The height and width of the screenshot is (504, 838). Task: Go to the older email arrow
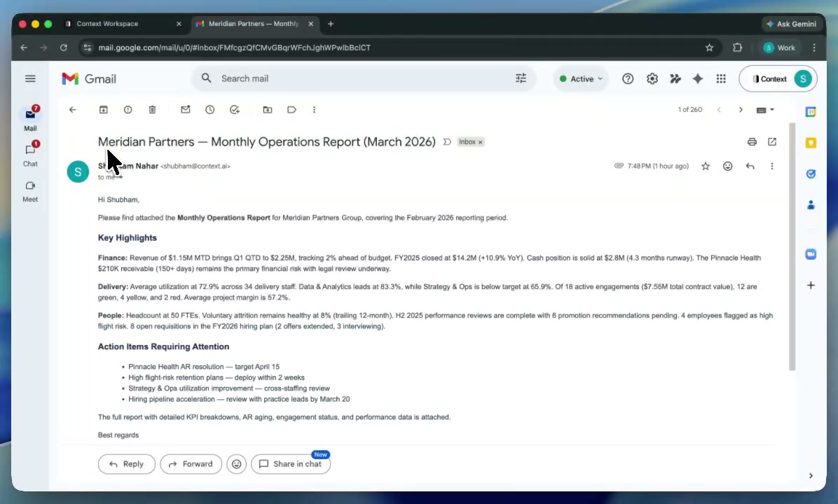pyautogui.click(x=741, y=109)
